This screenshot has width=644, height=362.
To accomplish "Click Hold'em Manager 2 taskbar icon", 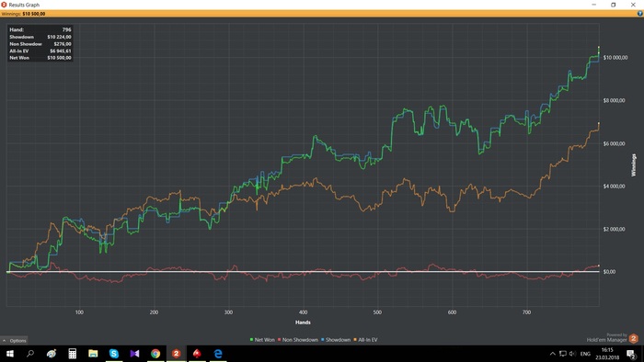I will click(x=177, y=354).
